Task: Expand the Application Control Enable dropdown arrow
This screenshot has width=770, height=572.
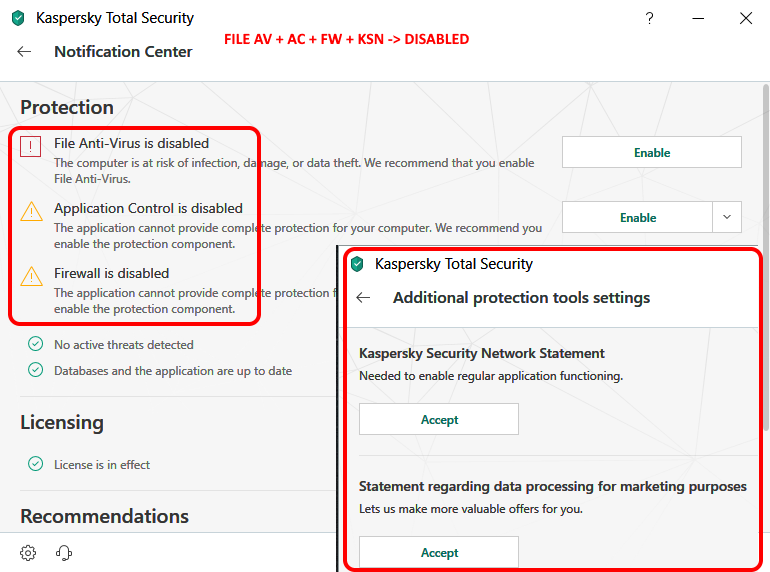Action: point(727,217)
